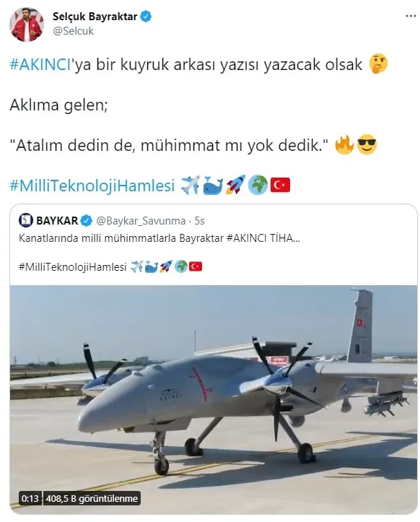Click the fire emoji after the quote

point(344,145)
